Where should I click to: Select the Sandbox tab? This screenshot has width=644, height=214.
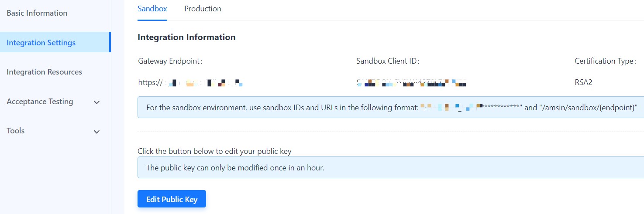coord(152,9)
